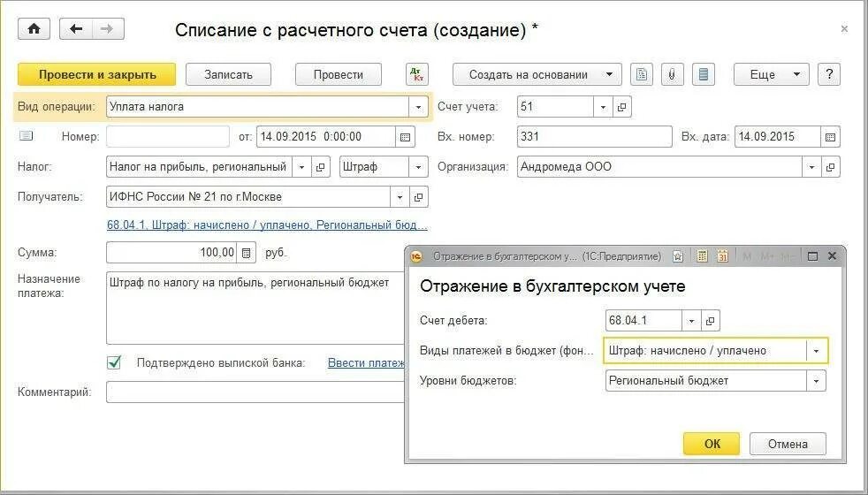Open the Организация Андромеда form icon
The image size is (868, 495).
[x=830, y=167]
